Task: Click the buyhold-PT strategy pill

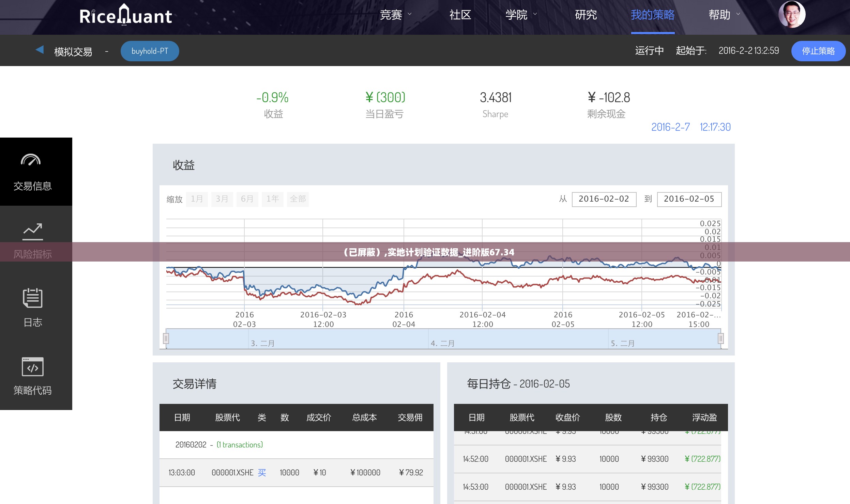Action: [150, 51]
